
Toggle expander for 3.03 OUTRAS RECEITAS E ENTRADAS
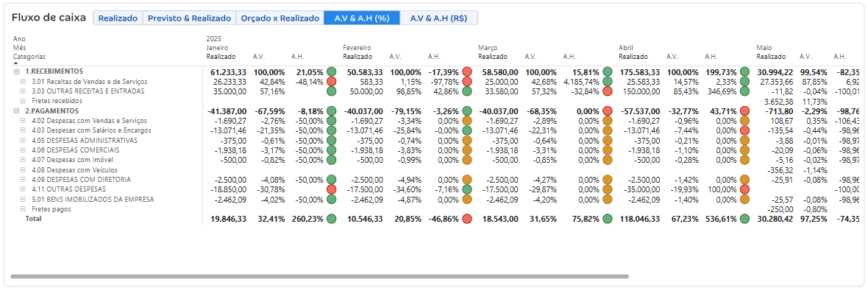coord(23,91)
